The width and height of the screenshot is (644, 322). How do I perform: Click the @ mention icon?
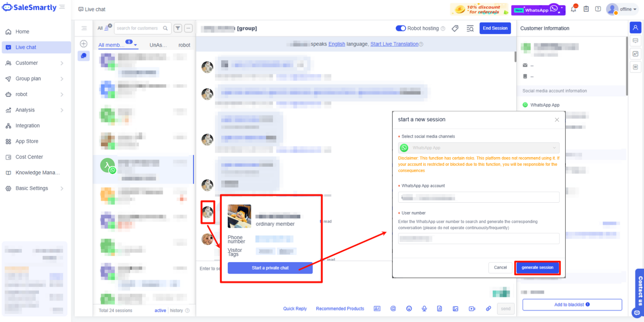pos(393,309)
